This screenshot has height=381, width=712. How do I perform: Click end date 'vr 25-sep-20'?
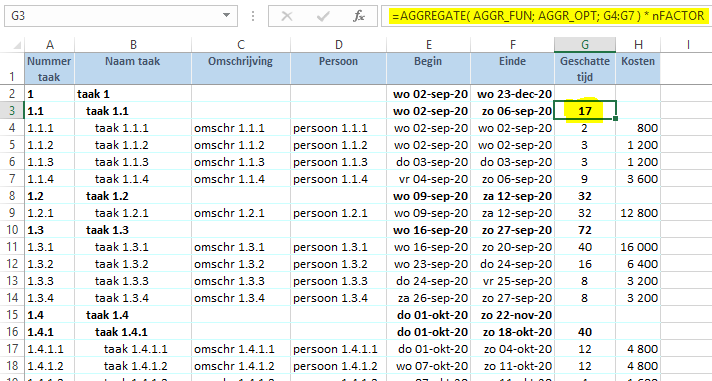(x=512, y=281)
